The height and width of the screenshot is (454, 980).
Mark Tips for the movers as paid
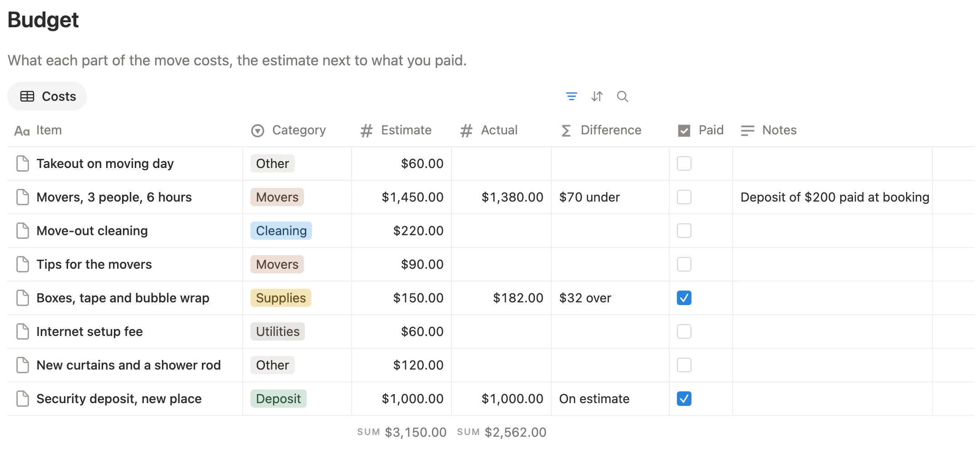[684, 264]
